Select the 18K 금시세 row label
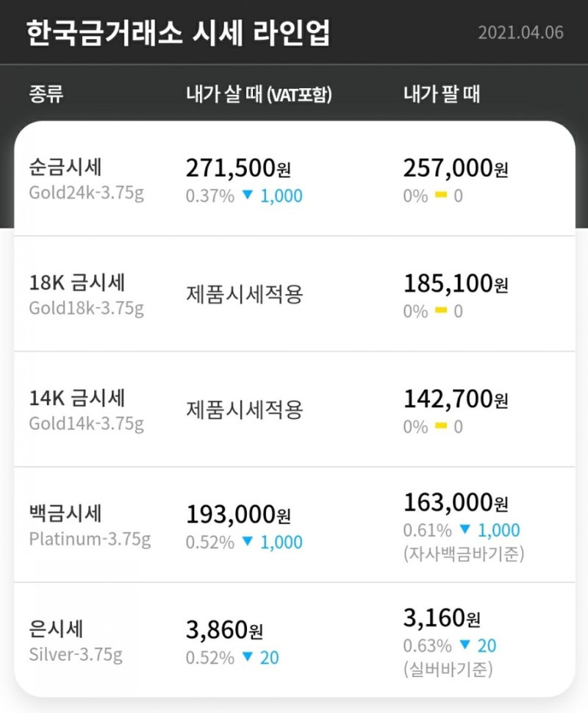The image size is (588, 713). tap(87, 295)
